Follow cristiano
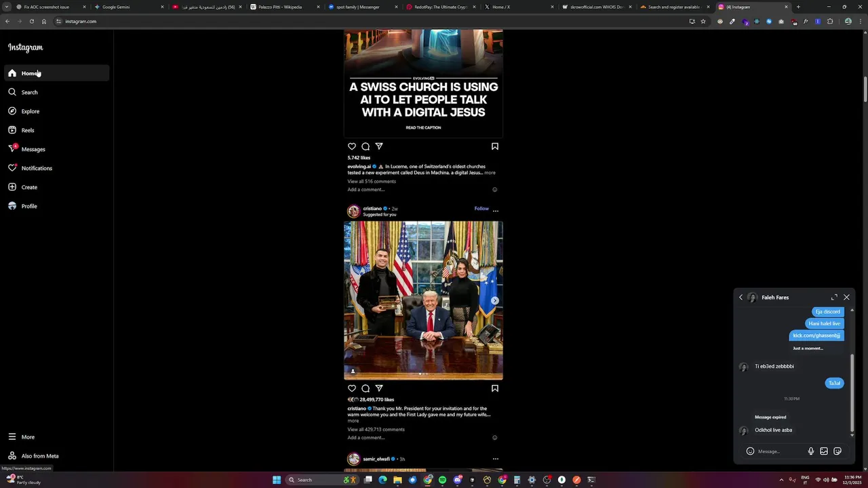The height and width of the screenshot is (488, 868). (481, 209)
